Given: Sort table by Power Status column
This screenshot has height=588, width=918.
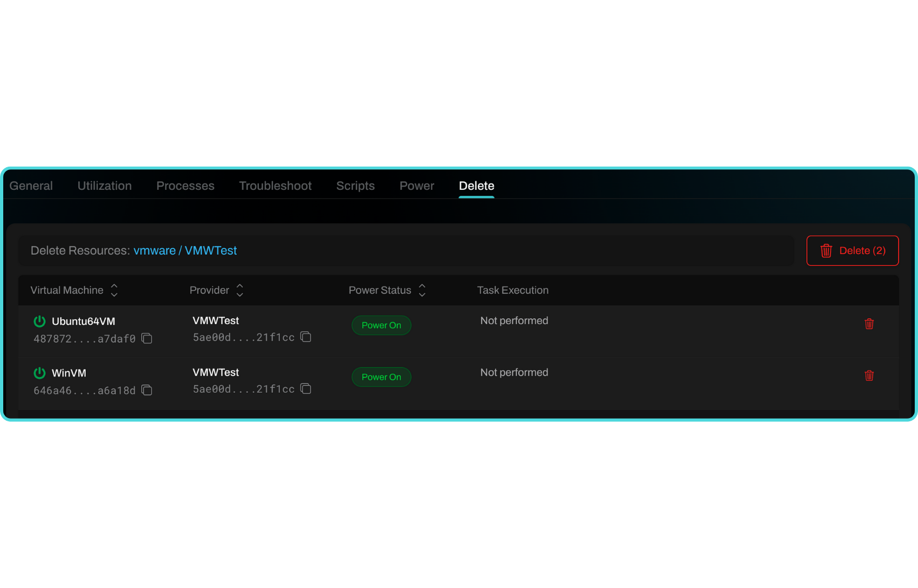Looking at the screenshot, I should pos(422,290).
